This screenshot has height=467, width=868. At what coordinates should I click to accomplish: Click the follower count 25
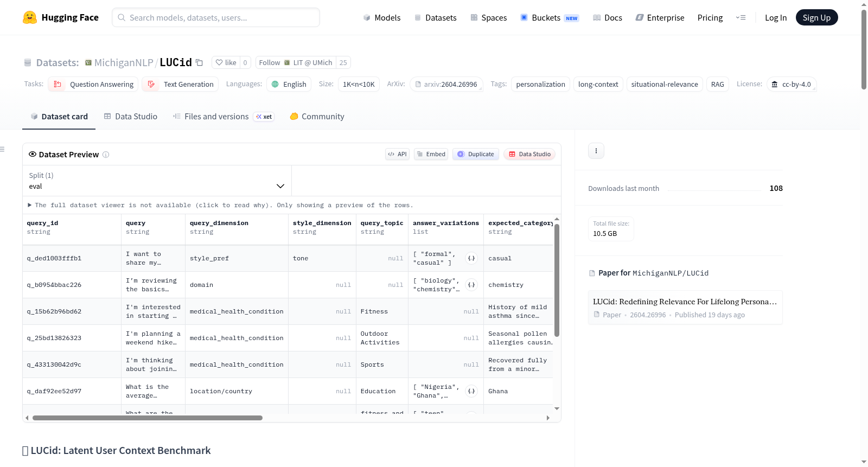point(343,62)
